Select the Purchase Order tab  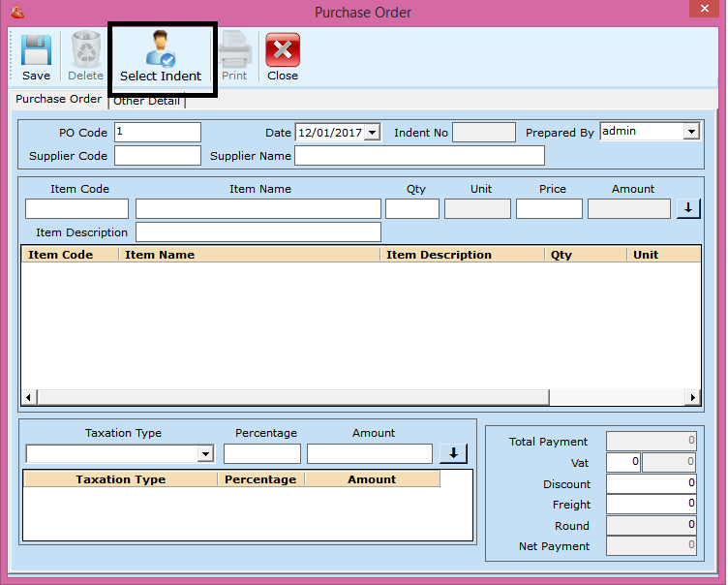point(58,99)
